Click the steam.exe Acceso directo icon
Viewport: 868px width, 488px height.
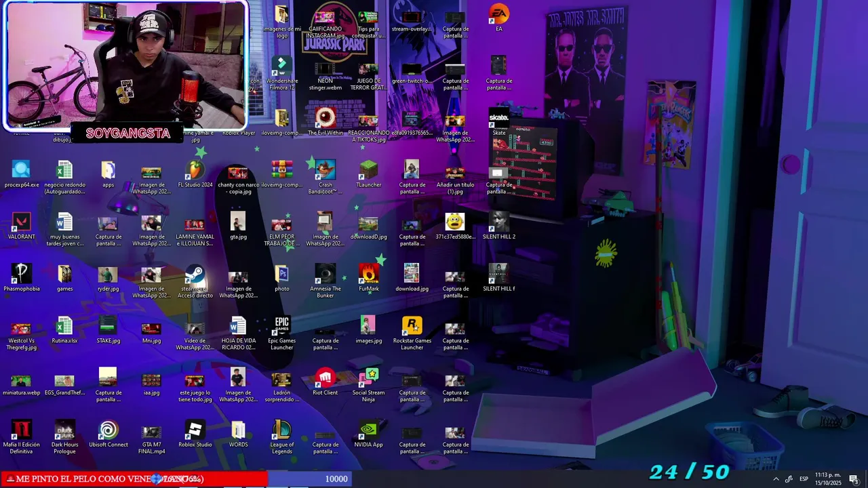195,281
